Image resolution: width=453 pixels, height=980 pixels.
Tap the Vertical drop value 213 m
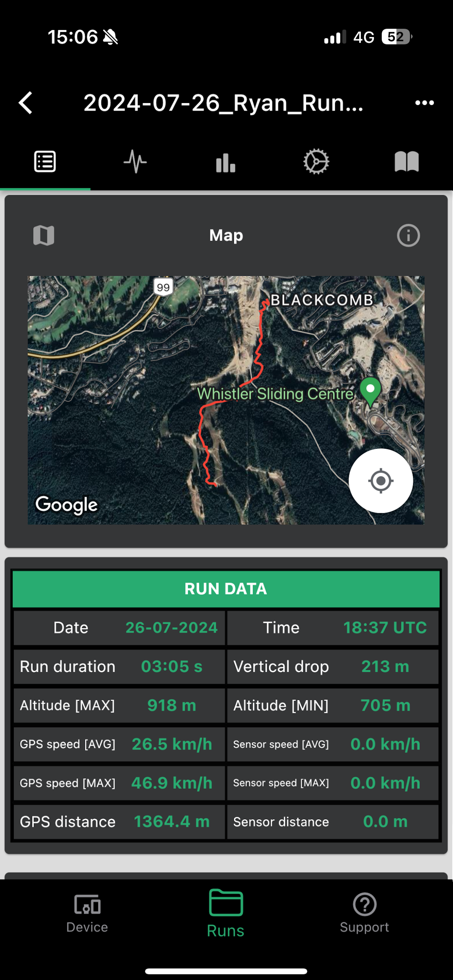tap(385, 666)
